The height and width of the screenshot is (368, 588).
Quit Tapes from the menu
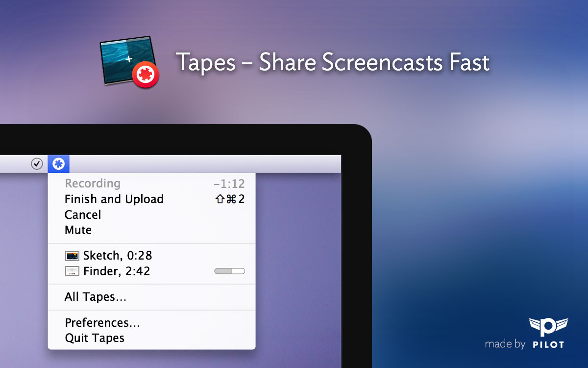(x=151, y=338)
